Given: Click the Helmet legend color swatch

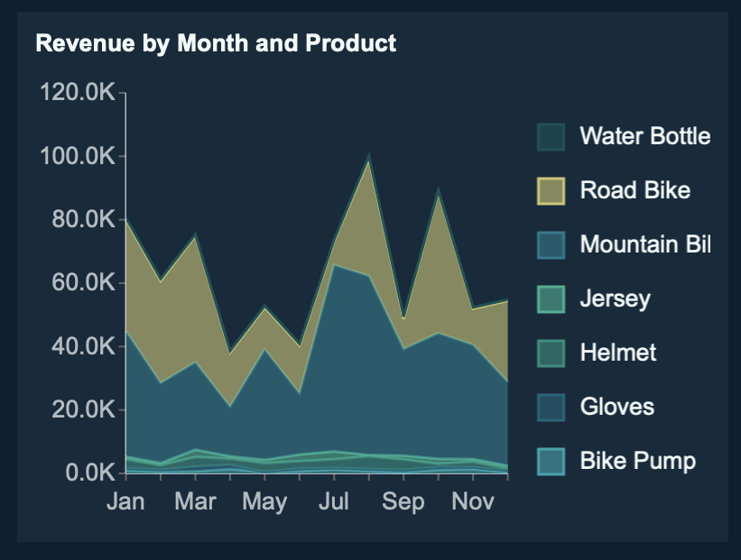Looking at the screenshot, I should [551, 353].
